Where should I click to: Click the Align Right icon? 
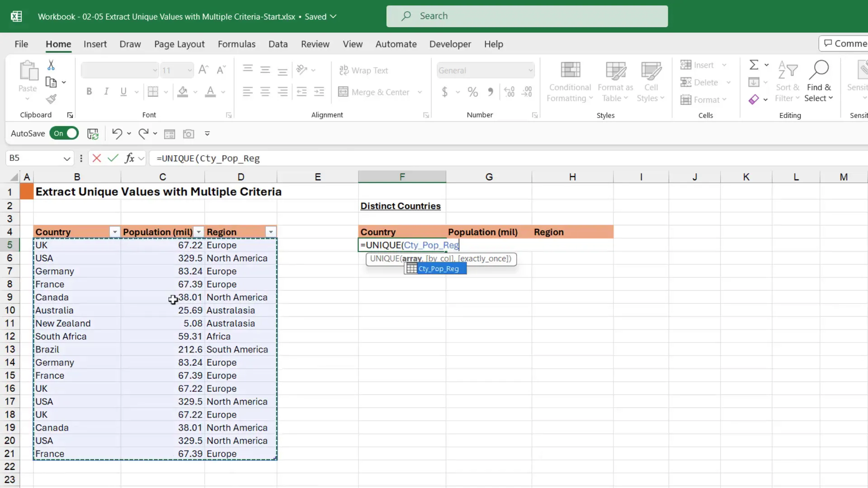pyautogui.click(x=283, y=92)
